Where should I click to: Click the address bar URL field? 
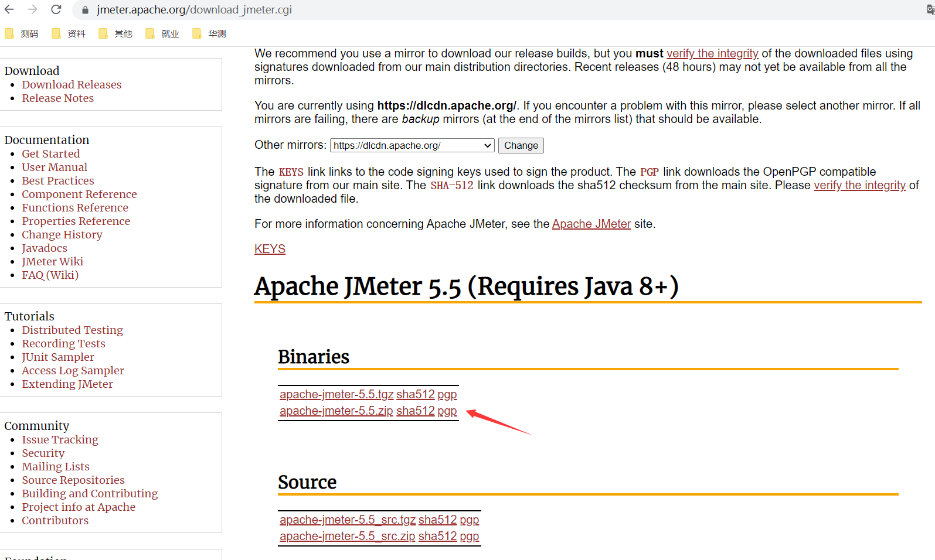point(504,10)
